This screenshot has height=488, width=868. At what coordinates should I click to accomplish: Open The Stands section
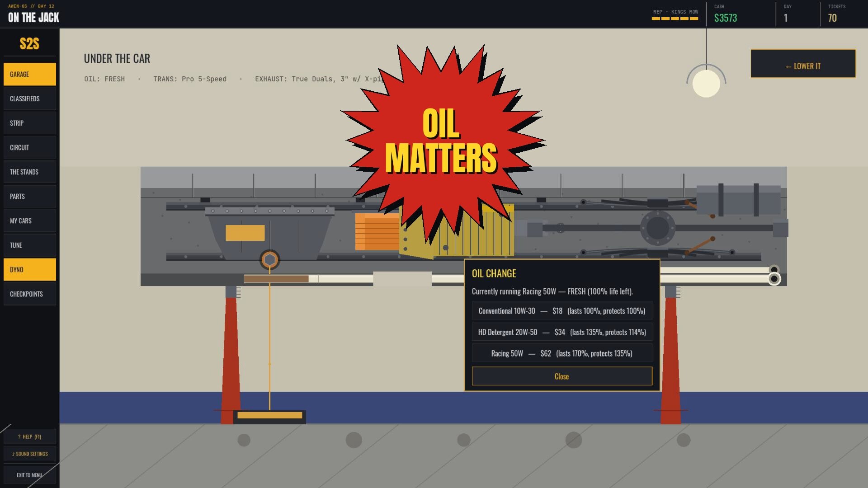[x=30, y=172]
